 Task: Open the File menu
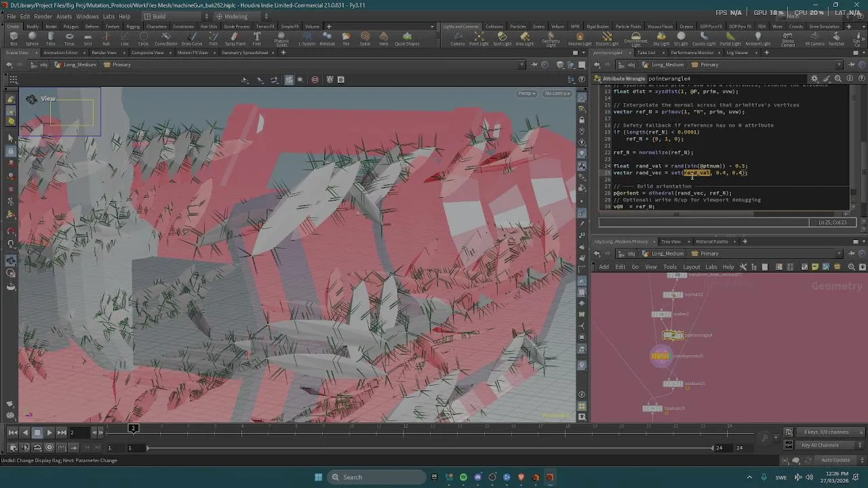(11, 16)
